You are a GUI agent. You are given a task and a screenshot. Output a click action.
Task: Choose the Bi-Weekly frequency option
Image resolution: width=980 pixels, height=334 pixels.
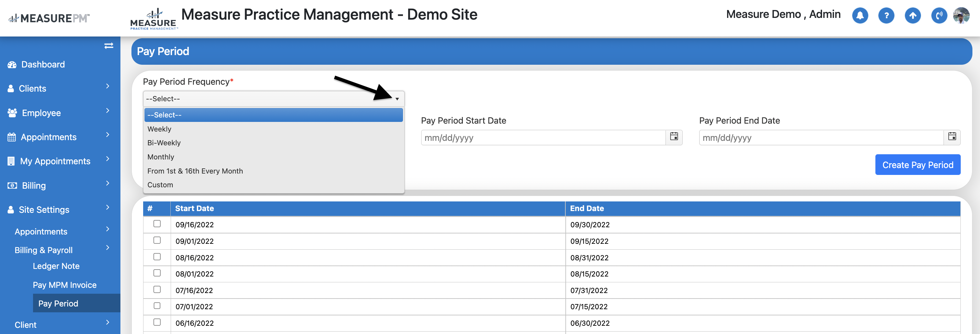tap(274, 143)
